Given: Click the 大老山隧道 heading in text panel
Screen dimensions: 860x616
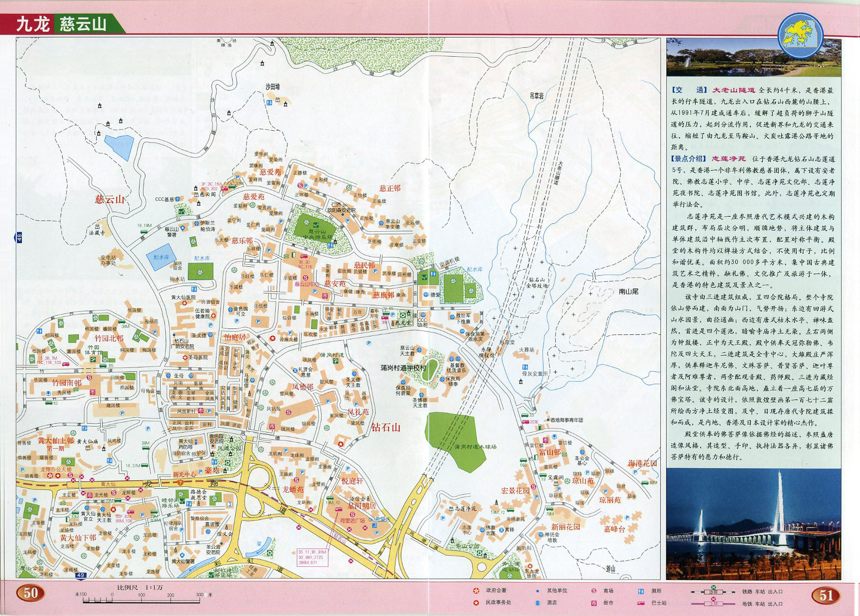Looking at the screenshot, I should pos(733,90).
